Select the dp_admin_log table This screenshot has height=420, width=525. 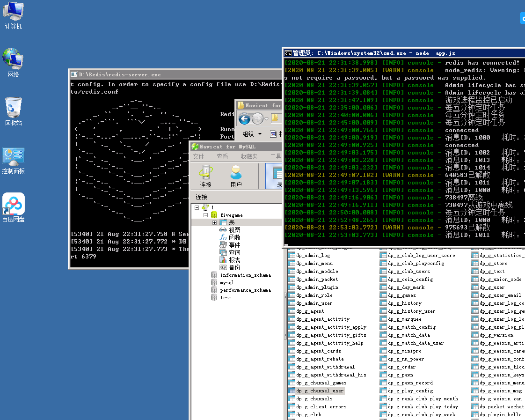313,256
